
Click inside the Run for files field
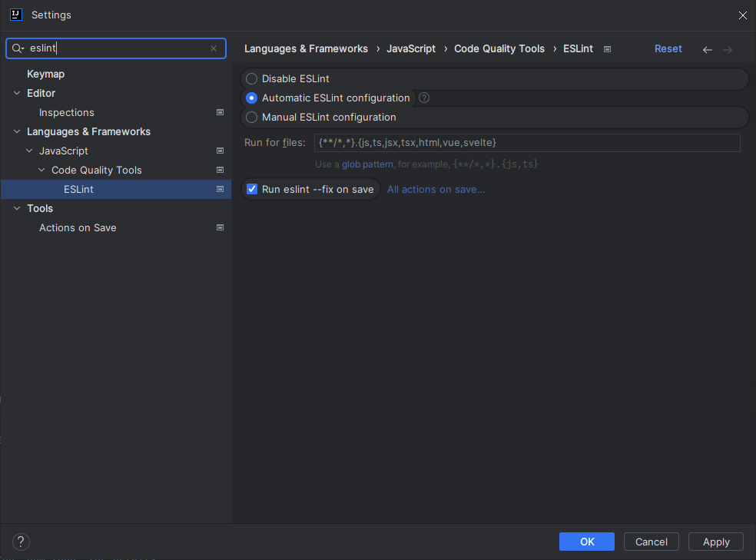461,142
